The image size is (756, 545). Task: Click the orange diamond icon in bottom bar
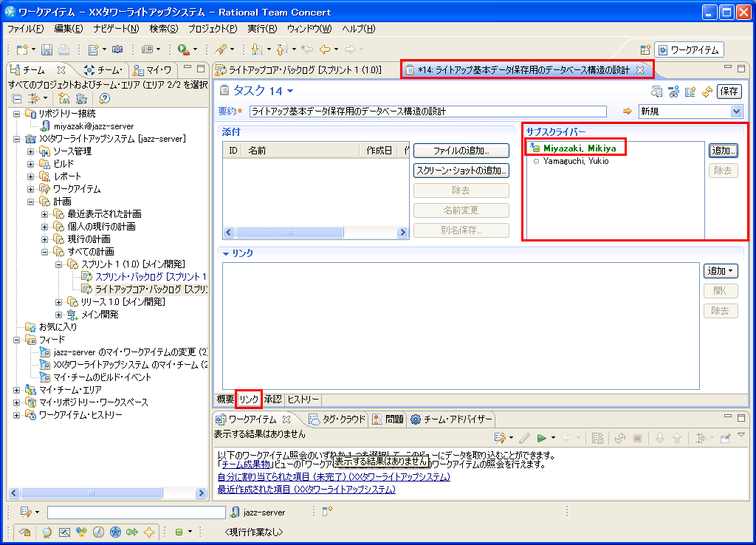[149, 532]
